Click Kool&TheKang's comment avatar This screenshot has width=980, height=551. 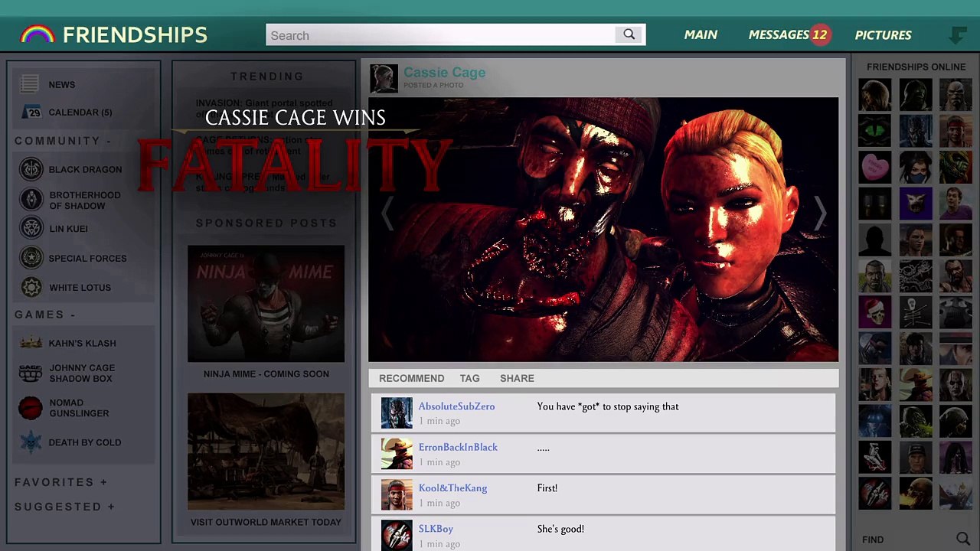click(x=397, y=494)
